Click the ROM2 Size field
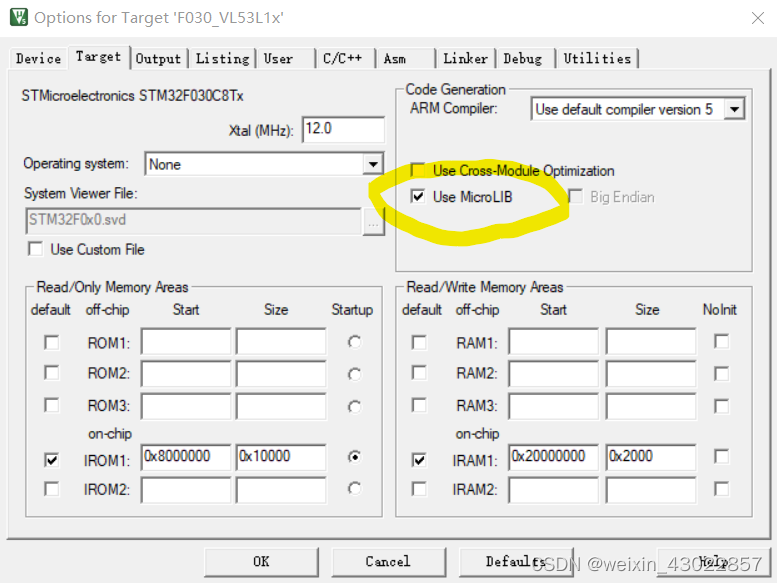Image resolution: width=777 pixels, height=583 pixels. click(x=281, y=373)
